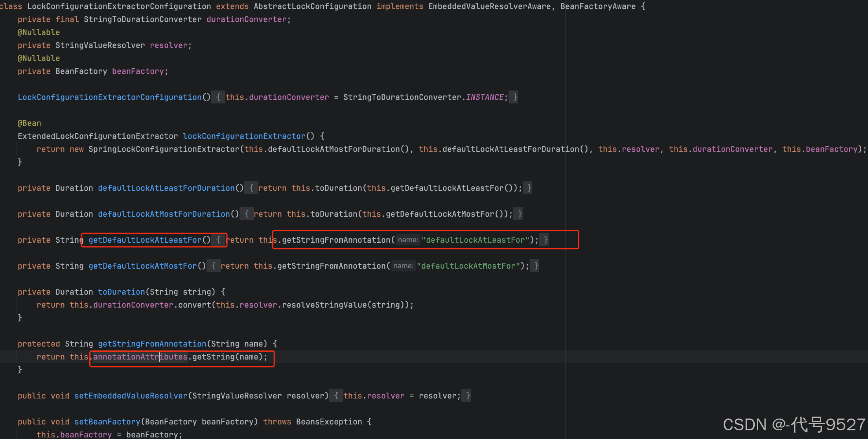Expand folded defaultLockAtMostForDuration method opening brace
This screenshot has width=868, height=439.
(x=247, y=214)
